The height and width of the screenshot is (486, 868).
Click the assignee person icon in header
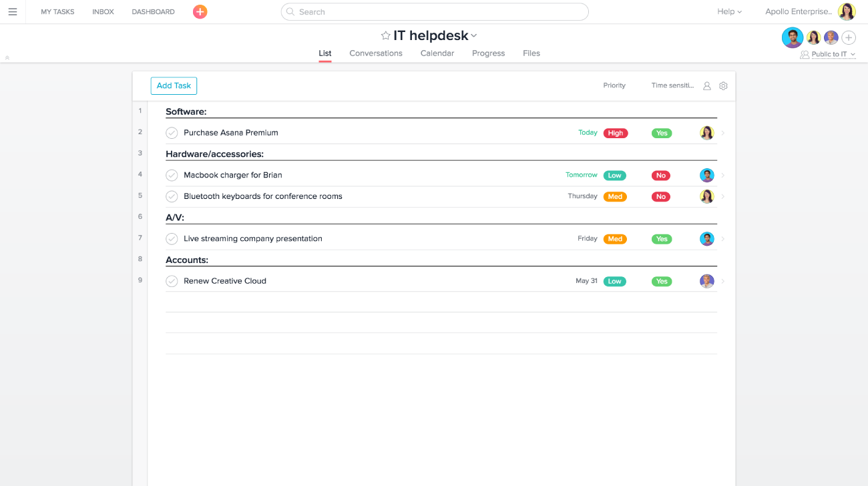(x=707, y=86)
